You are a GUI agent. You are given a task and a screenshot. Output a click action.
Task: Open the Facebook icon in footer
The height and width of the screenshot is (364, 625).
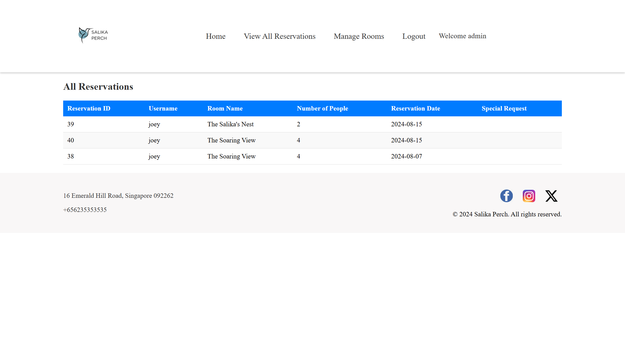[x=506, y=196]
